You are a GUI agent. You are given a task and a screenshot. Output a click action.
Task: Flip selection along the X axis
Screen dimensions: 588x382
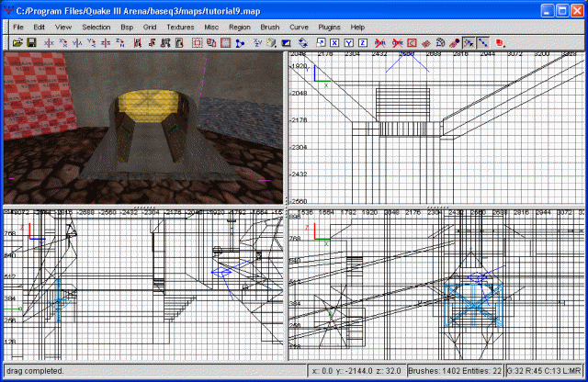click(x=49, y=43)
